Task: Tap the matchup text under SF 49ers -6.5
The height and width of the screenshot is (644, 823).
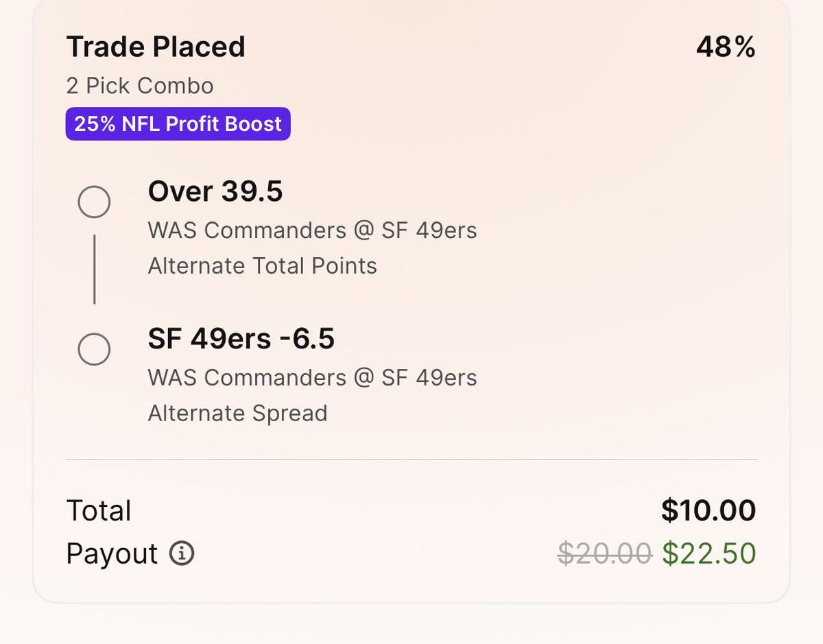Action: [x=313, y=377]
